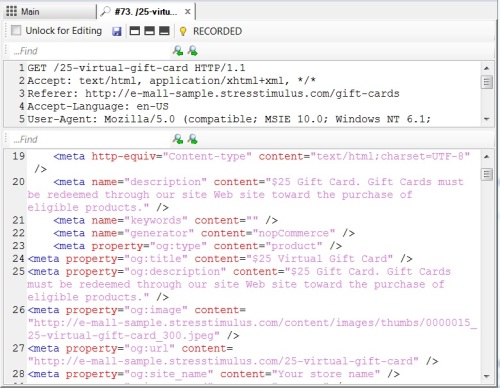Click the response pane scrollbar thumb

(x=487, y=174)
